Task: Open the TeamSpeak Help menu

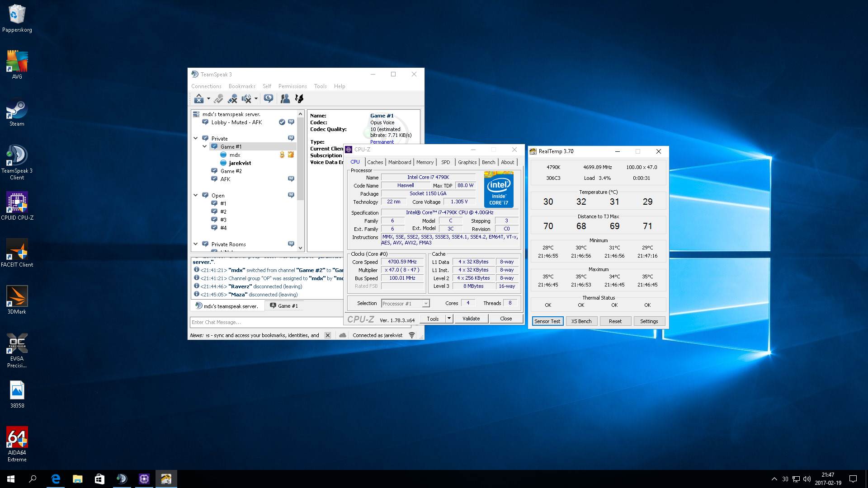Action: (340, 86)
